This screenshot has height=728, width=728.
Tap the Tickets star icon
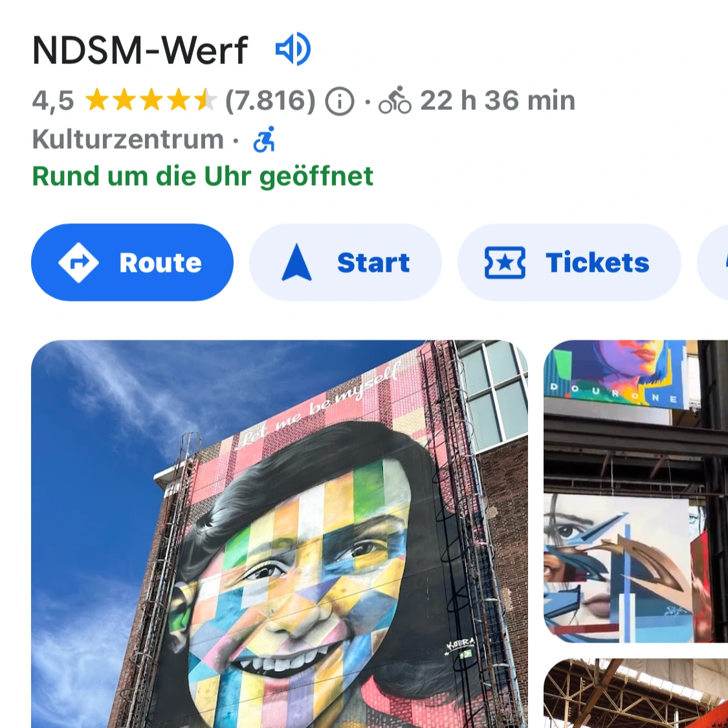pos(505,263)
